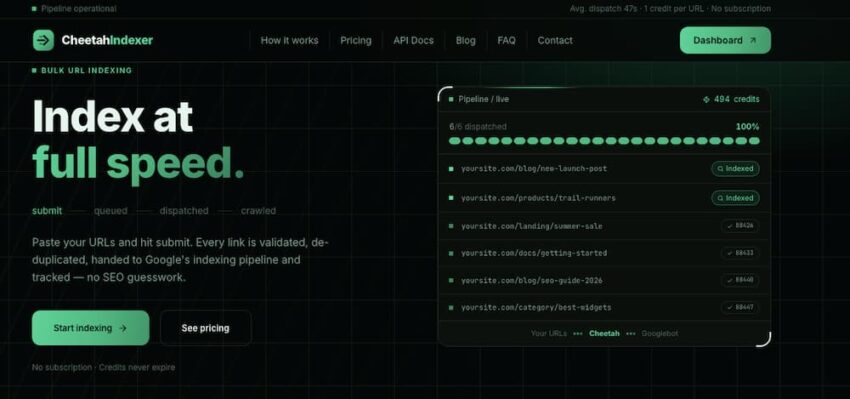Click the yoursite.com/docs/getting-started row

coord(604,253)
